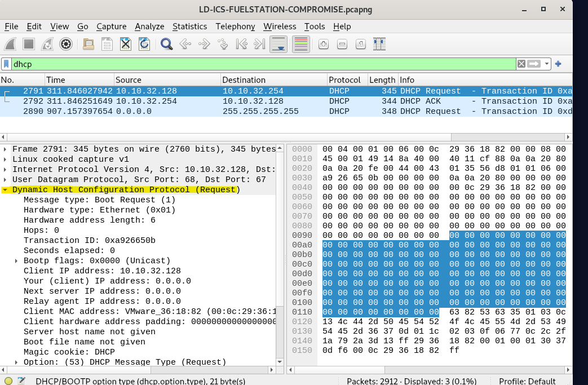
Task: Open the display filter history dropdown
Action: click(547, 64)
